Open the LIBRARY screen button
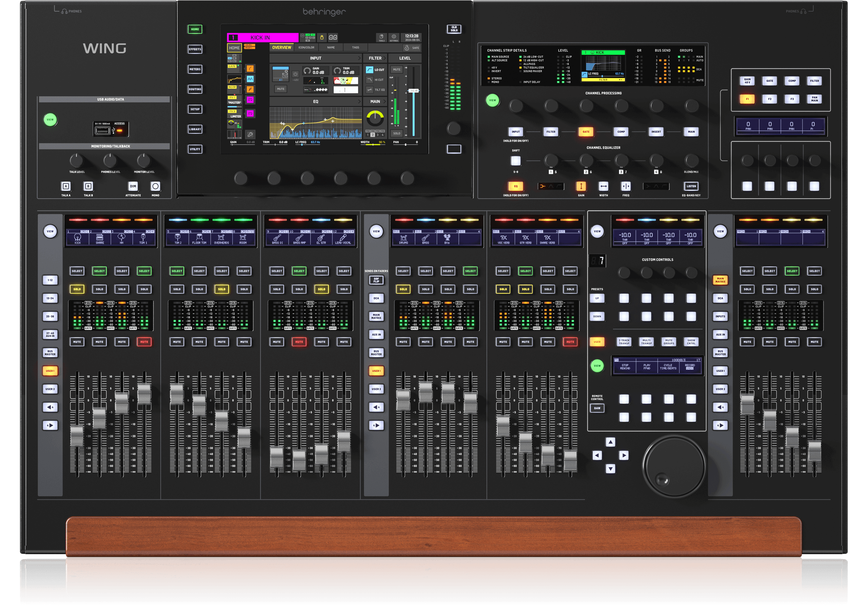Screen dimensions: 868x608 pyautogui.click(x=195, y=129)
